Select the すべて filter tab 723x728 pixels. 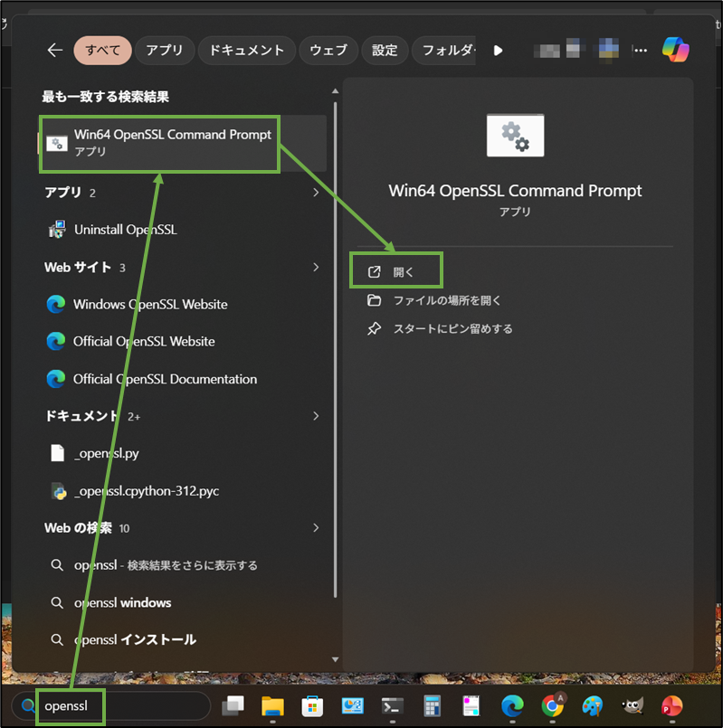(x=102, y=50)
